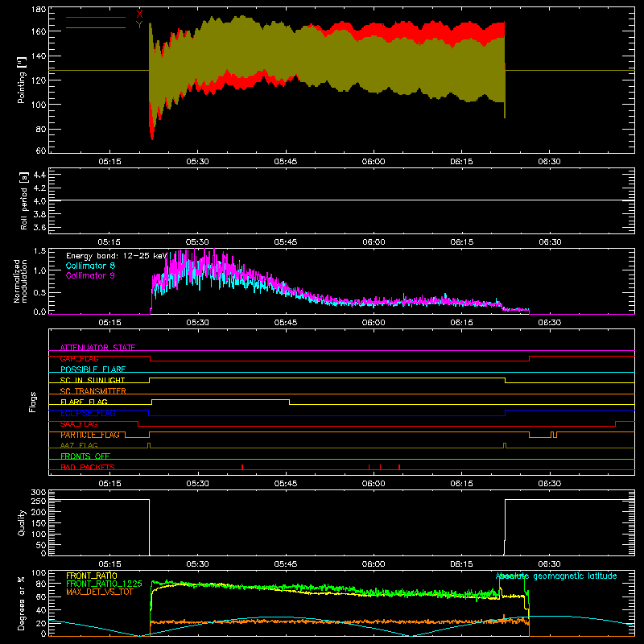Select the Flags axis label
This screenshot has height=644, width=644.
(33, 402)
